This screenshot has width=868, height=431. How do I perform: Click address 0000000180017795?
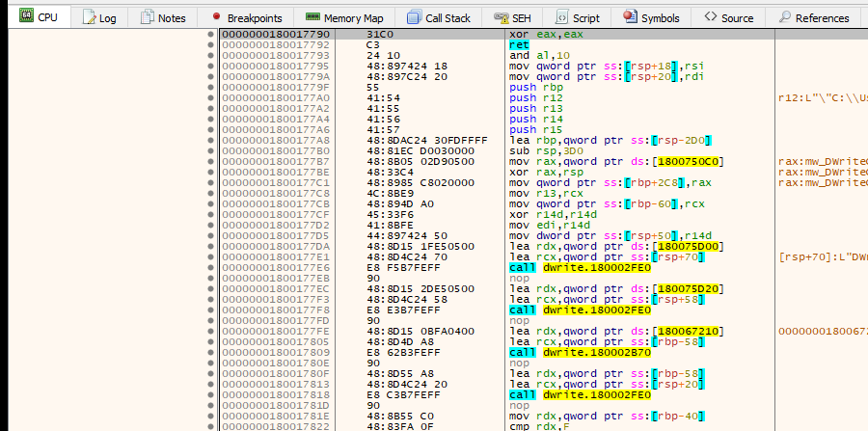pyautogui.click(x=276, y=67)
